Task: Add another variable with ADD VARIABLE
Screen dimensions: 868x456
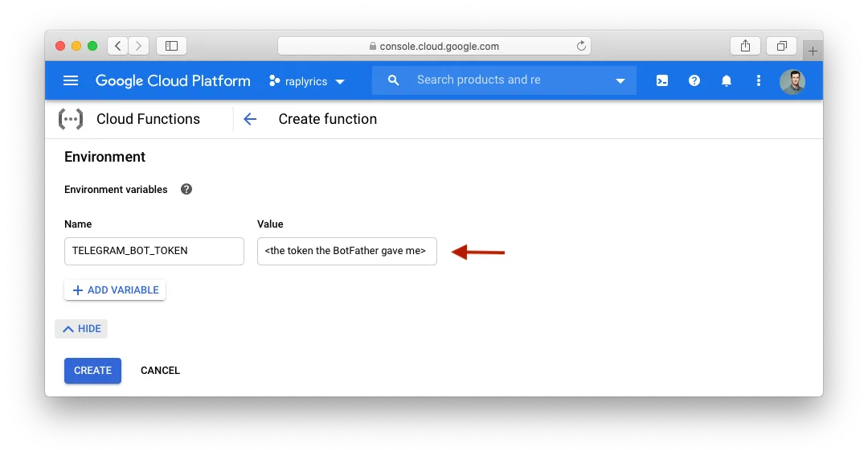Action: [x=115, y=290]
